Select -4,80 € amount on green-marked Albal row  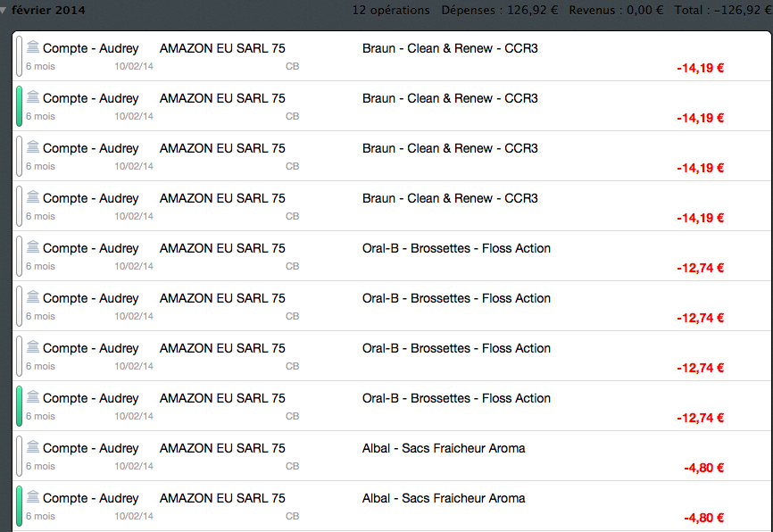tap(703, 518)
